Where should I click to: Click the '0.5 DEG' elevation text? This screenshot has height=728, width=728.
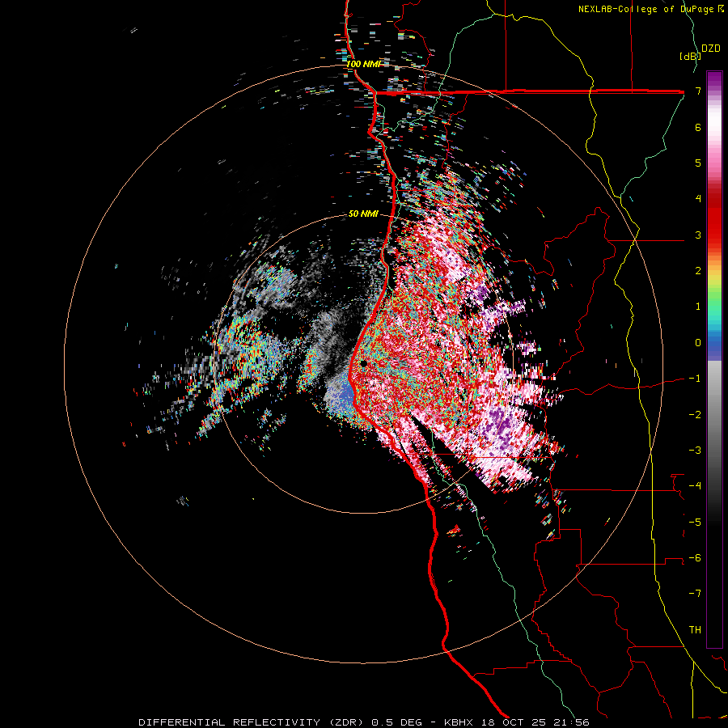[396, 722]
